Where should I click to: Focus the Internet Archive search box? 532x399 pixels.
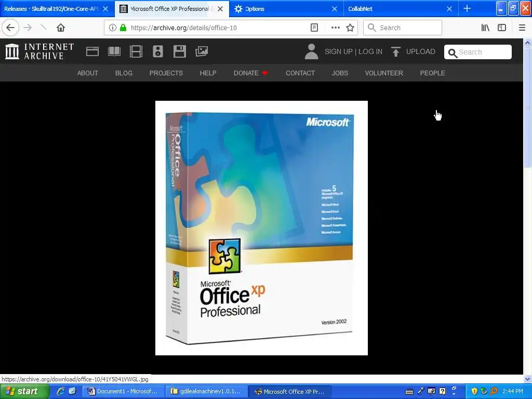point(478,52)
